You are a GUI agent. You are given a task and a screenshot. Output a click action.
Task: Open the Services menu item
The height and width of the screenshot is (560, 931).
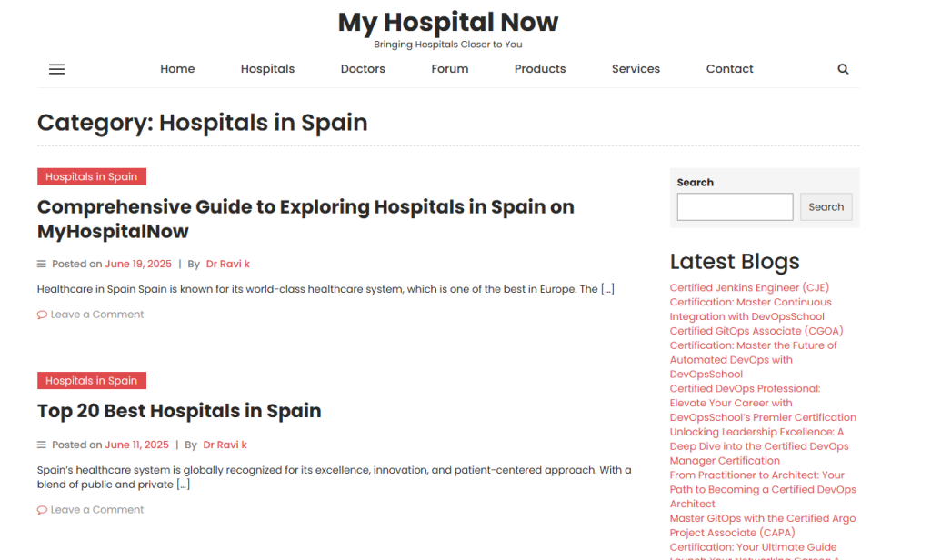pos(636,69)
